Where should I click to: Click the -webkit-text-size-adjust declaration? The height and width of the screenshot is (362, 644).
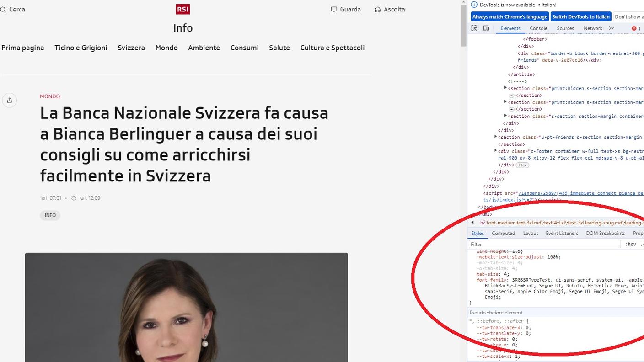coord(519,257)
